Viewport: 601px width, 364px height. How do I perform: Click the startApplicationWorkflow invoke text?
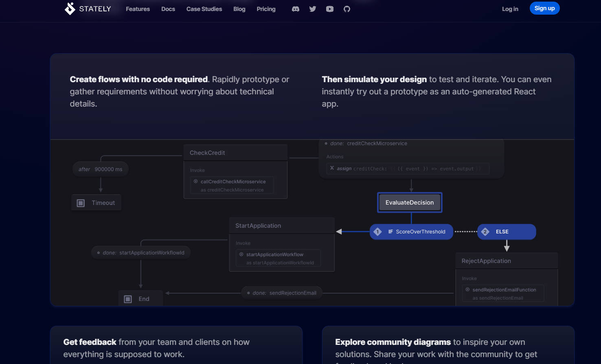click(275, 255)
